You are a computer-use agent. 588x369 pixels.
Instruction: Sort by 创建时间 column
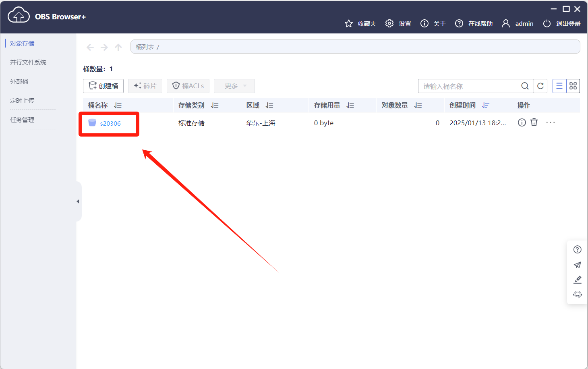485,105
